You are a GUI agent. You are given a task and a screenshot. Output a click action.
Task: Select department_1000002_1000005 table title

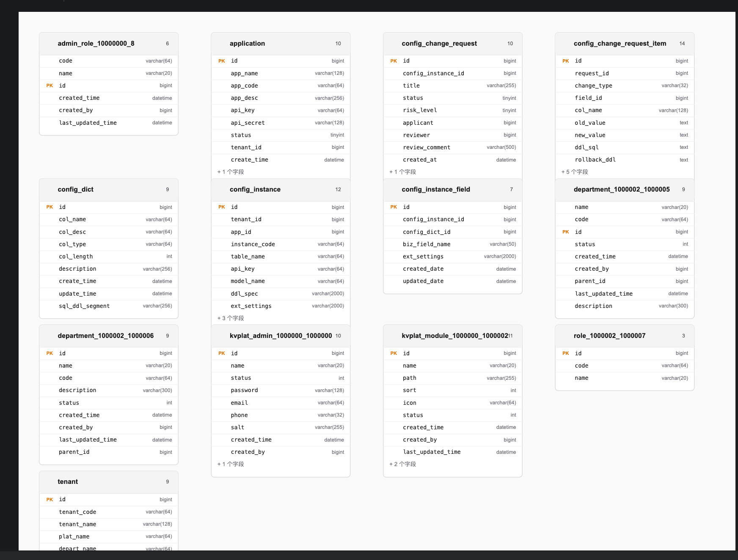(x=622, y=189)
